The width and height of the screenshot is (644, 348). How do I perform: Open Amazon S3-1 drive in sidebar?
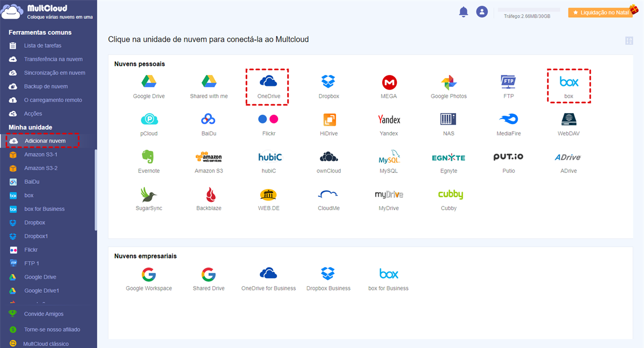[x=41, y=155]
